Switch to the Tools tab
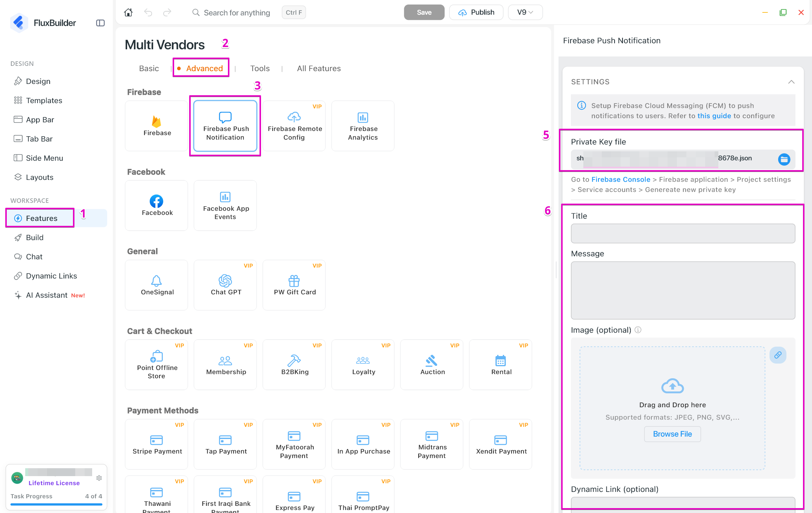Image resolution: width=812 pixels, height=513 pixels. [x=260, y=68]
